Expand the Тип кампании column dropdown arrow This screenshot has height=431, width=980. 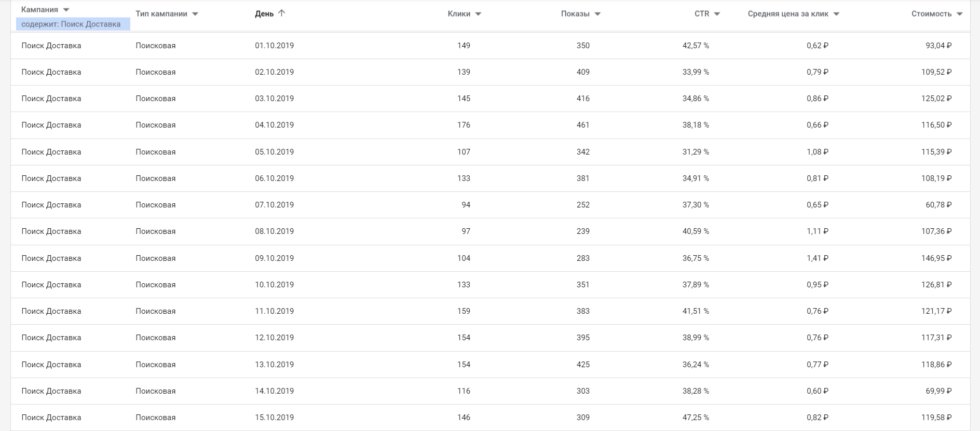coord(195,14)
